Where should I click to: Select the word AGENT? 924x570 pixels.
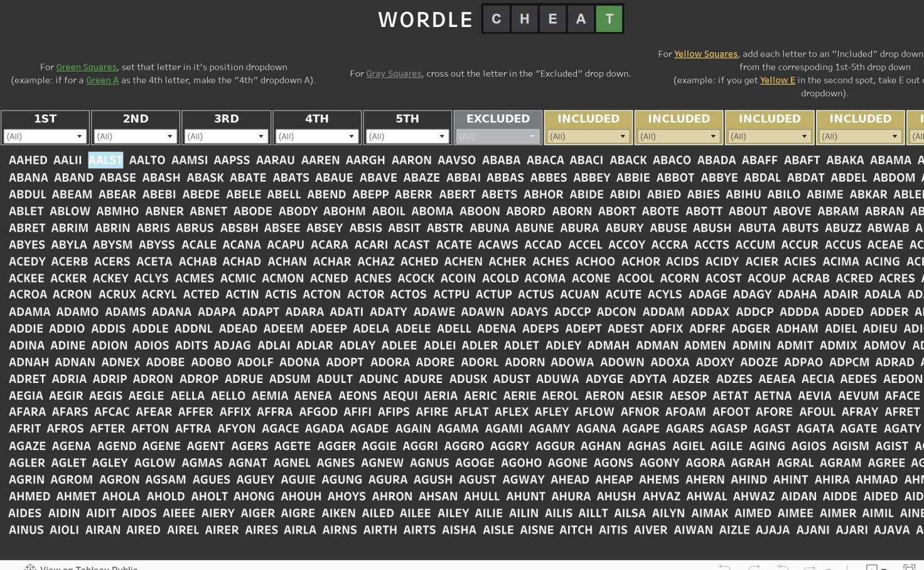click(206, 446)
